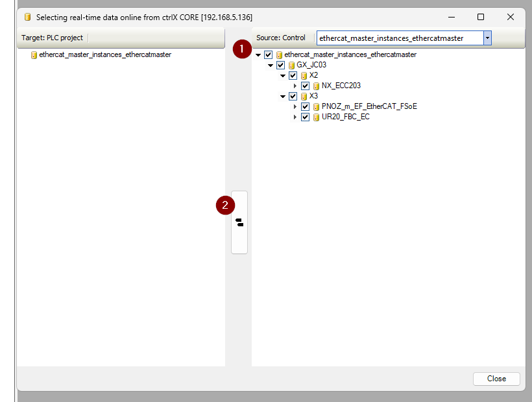
Task: Select ethercat_master_instances_ethercatmaster in the Target pane
Action: tap(105, 54)
